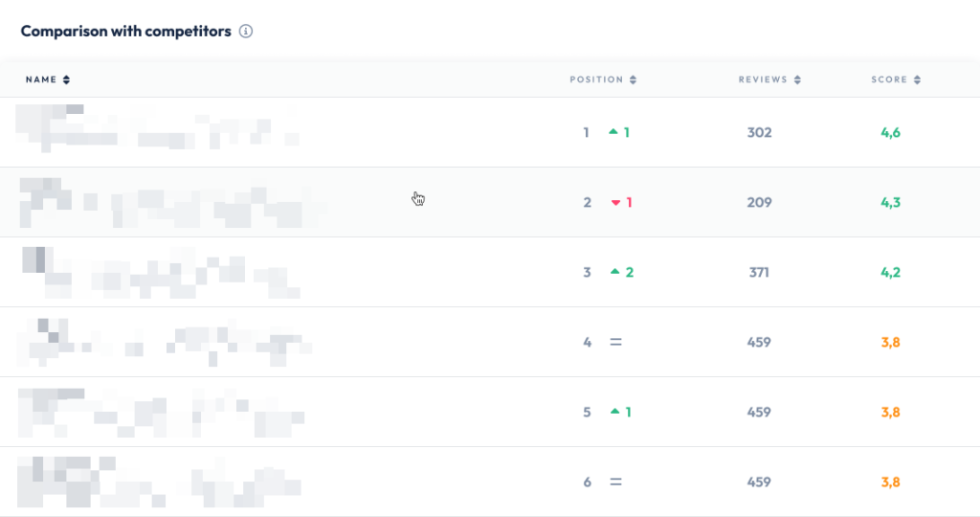Image resolution: width=980 pixels, height=517 pixels.
Task: Click the 371 reviews count
Action: [x=759, y=273]
